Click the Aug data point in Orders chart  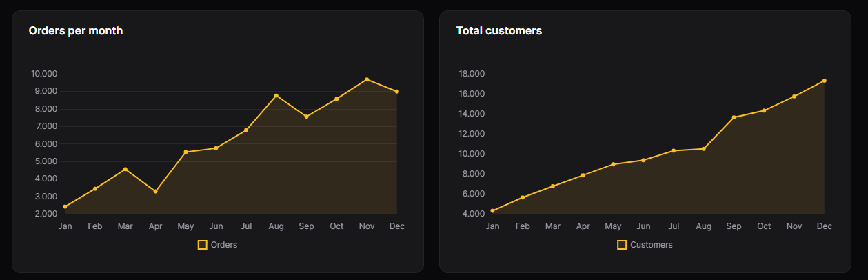276,96
